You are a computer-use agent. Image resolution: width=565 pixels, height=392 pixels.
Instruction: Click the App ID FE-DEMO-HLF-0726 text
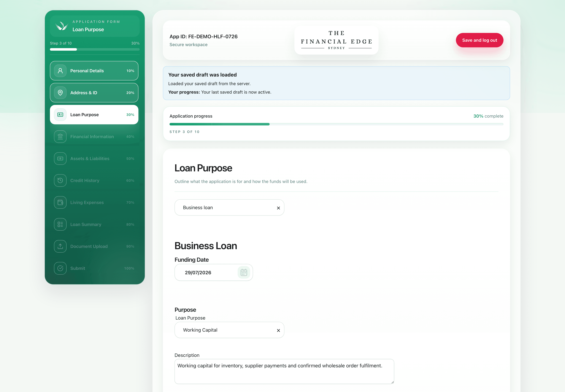point(204,36)
